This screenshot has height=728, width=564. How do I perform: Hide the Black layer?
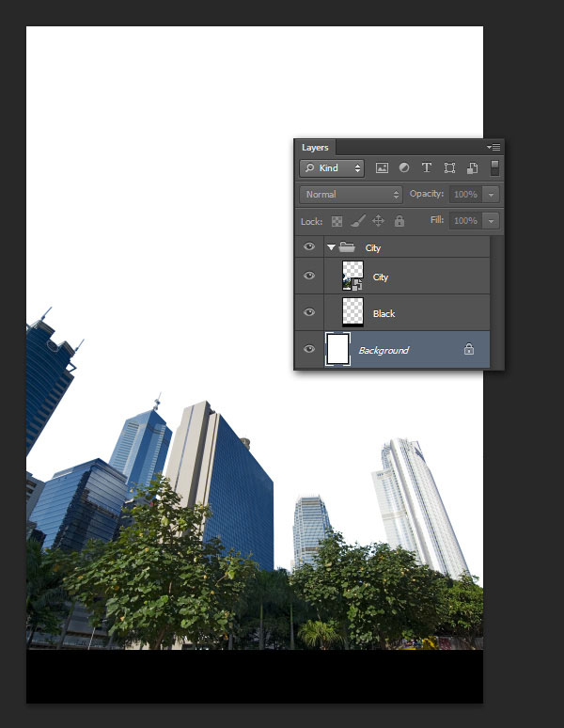[x=309, y=312]
